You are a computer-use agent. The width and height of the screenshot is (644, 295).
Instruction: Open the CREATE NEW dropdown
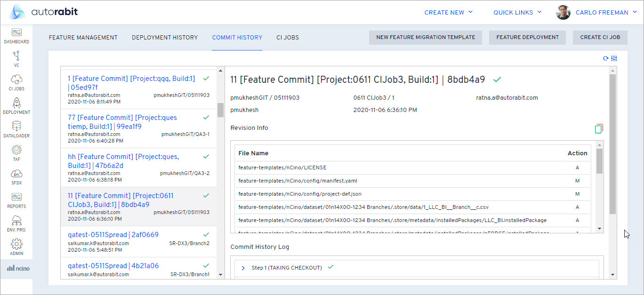444,12
